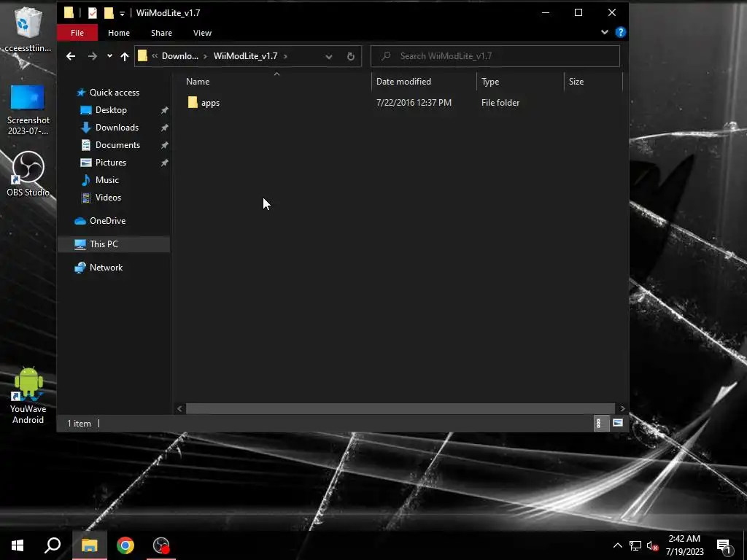Show hidden breadcrumb path double chevron
The width and height of the screenshot is (747, 560).
pyautogui.click(x=155, y=56)
